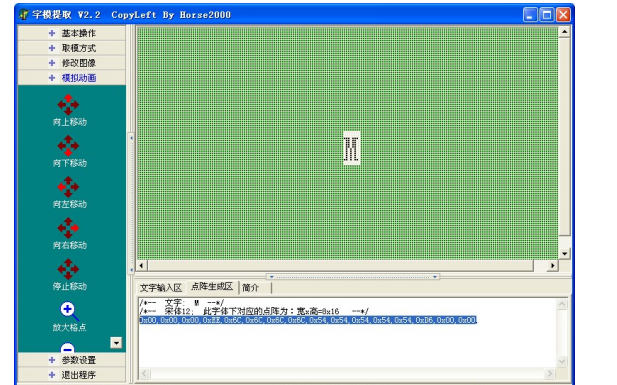
Task: Click the 向上移动 move-up arrows icon
Action: (68, 104)
